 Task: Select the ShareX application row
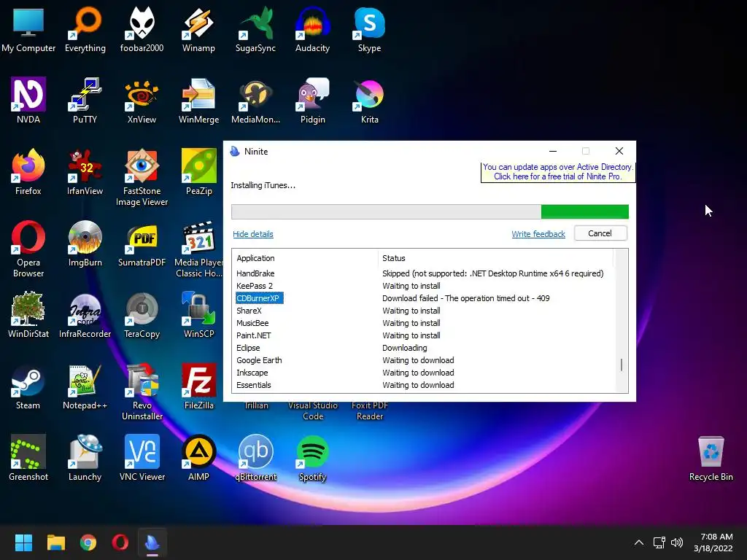coord(425,311)
